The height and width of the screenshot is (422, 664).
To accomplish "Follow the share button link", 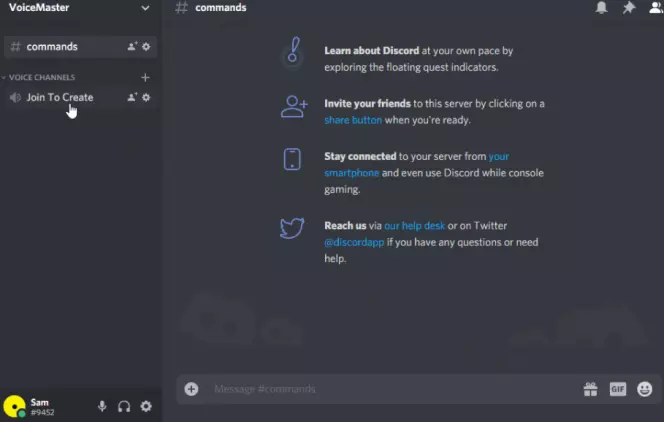I will click(x=353, y=120).
